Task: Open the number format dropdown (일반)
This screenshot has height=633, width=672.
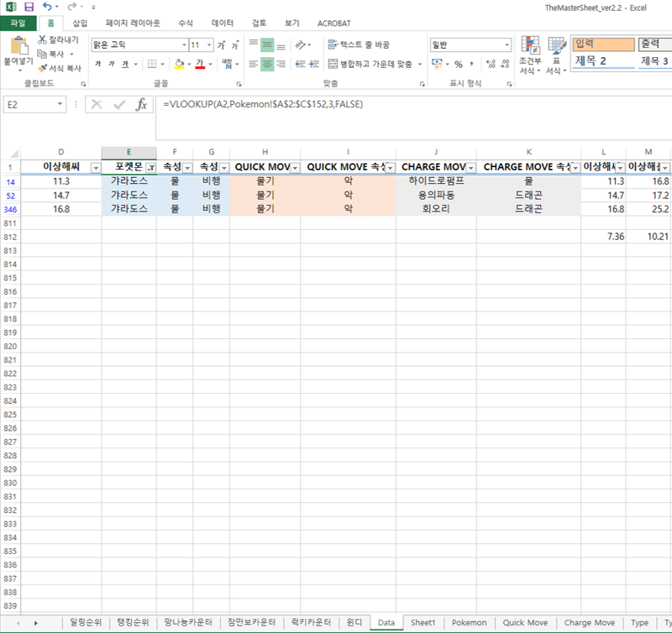Action: click(x=507, y=45)
